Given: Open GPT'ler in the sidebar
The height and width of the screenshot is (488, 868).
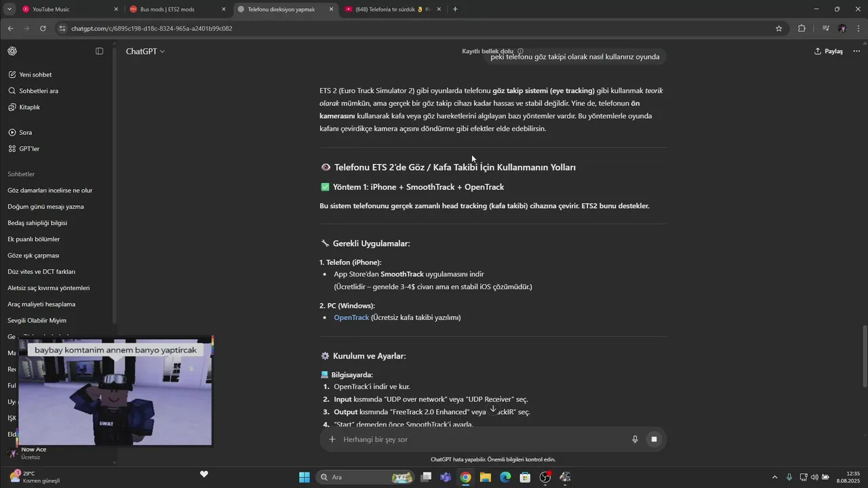Looking at the screenshot, I should (24, 148).
